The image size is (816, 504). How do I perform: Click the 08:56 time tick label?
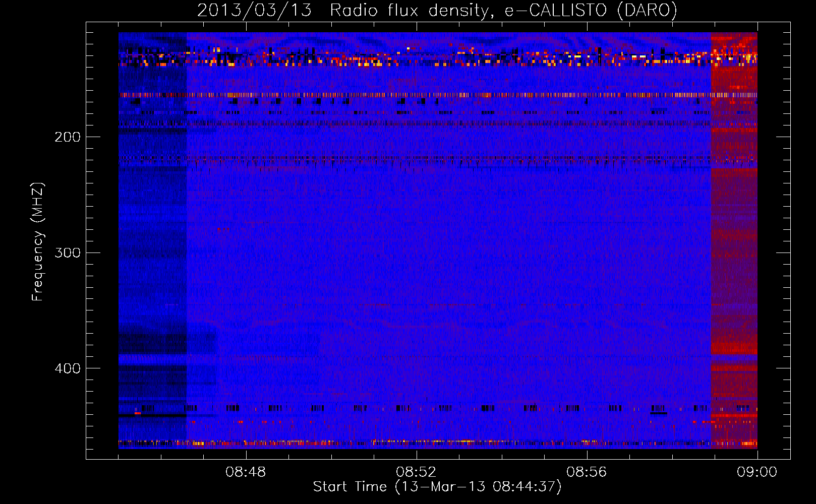click(x=587, y=472)
